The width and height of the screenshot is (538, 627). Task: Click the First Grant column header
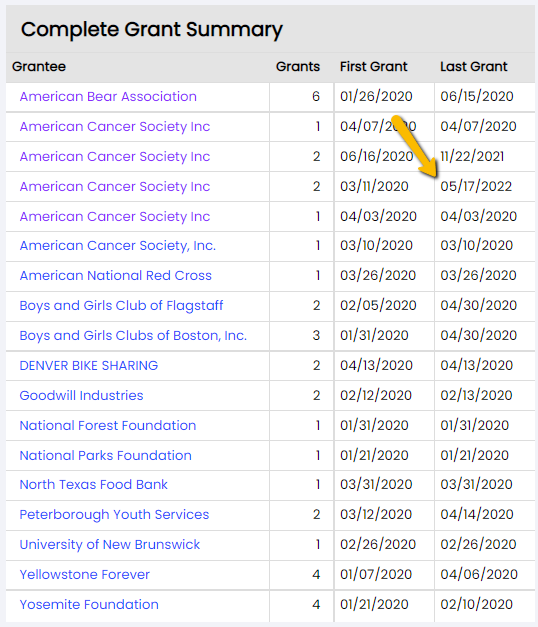pyautogui.click(x=374, y=66)
